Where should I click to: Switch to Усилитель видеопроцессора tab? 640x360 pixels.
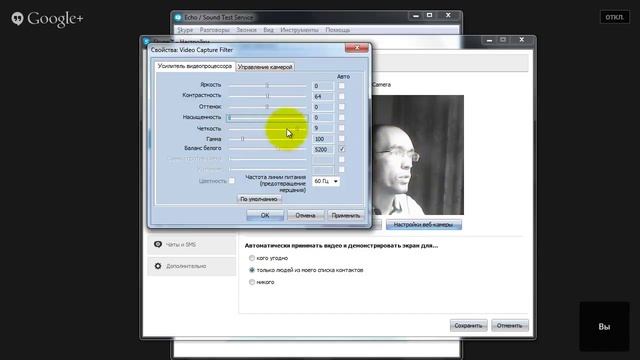(195, 66)
